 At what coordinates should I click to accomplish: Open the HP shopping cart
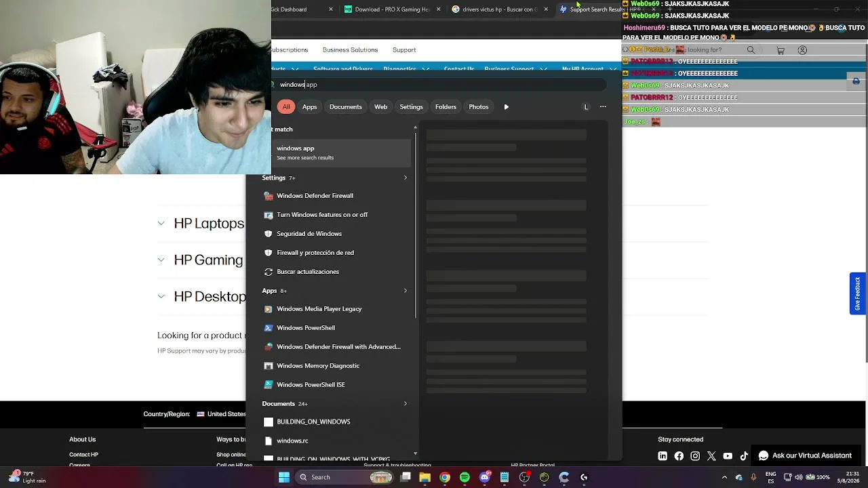tap(781, 50)
